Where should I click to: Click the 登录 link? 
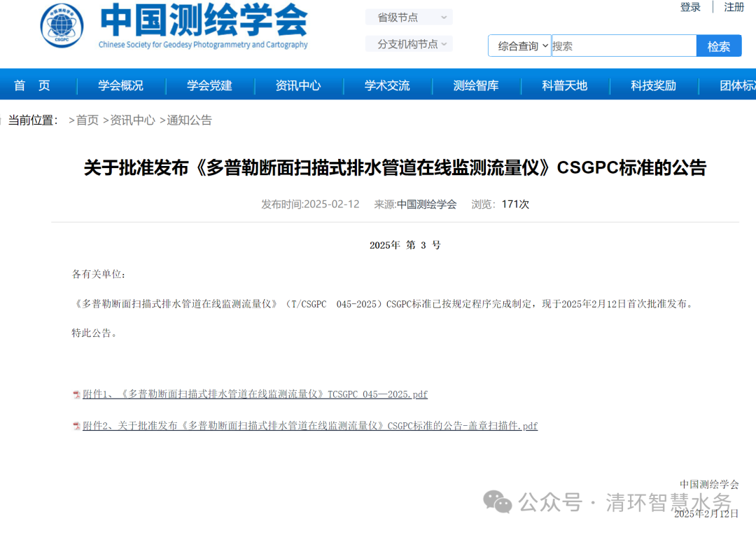[x=690, y=7]
